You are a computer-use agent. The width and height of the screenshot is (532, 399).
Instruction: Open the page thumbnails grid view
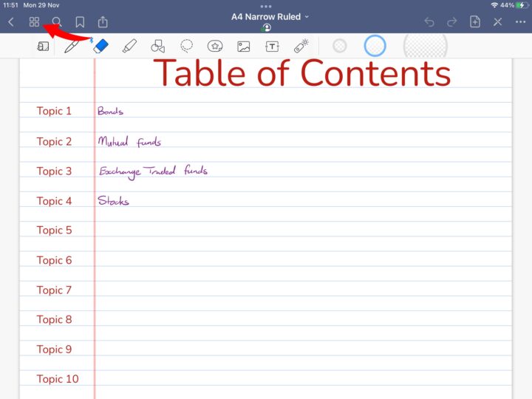(34, 22)
